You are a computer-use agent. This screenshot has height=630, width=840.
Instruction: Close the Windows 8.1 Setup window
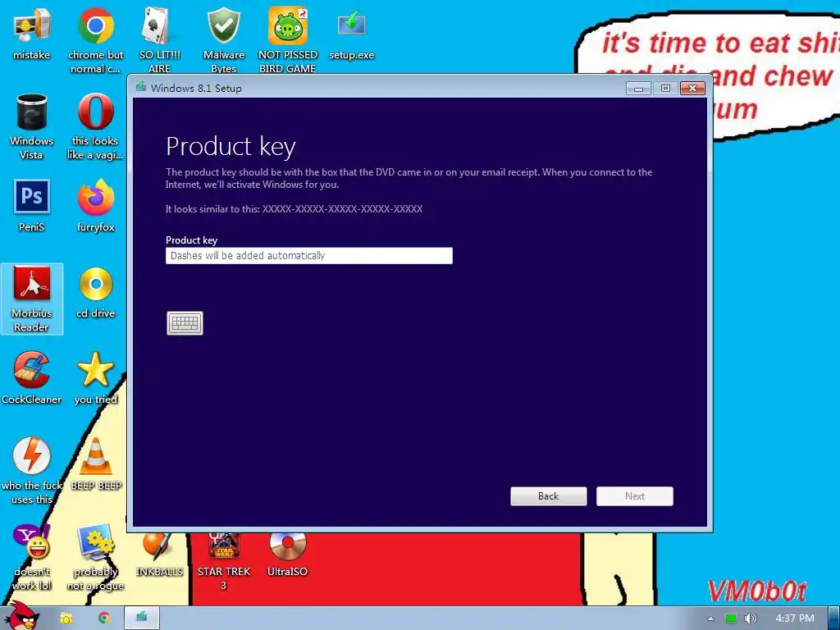(692, 89)
